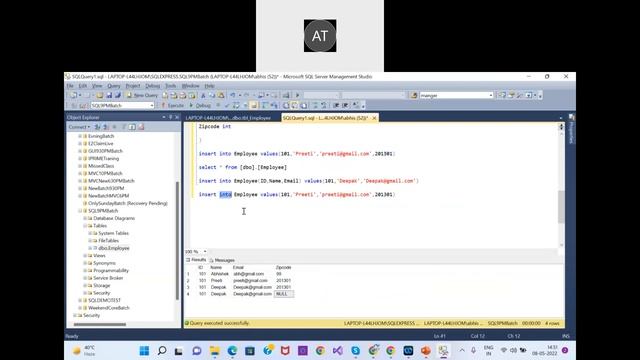Click the New Query toolbar button

coord(142,95)
